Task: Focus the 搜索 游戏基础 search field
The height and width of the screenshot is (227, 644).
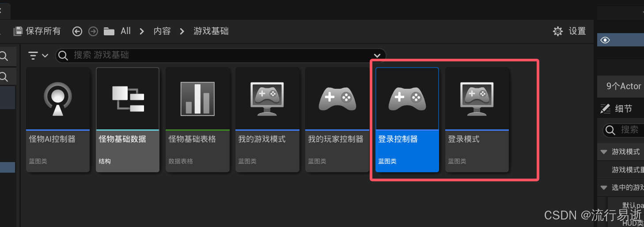Action: pos(220,55)
